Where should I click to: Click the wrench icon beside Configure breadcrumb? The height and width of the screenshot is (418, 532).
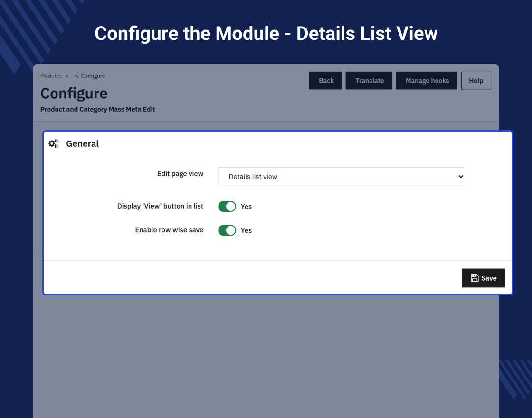(76, 76)
